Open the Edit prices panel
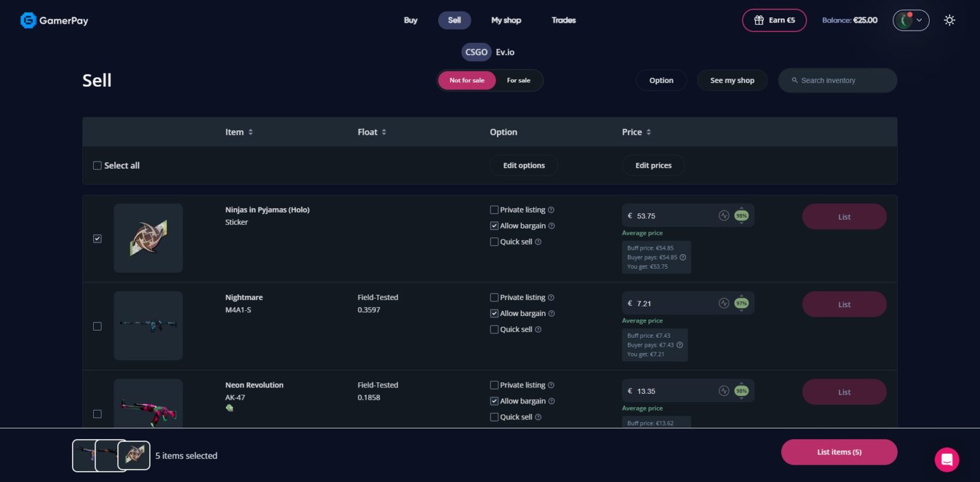Viewport: 980px width, 482px height. 653,165
